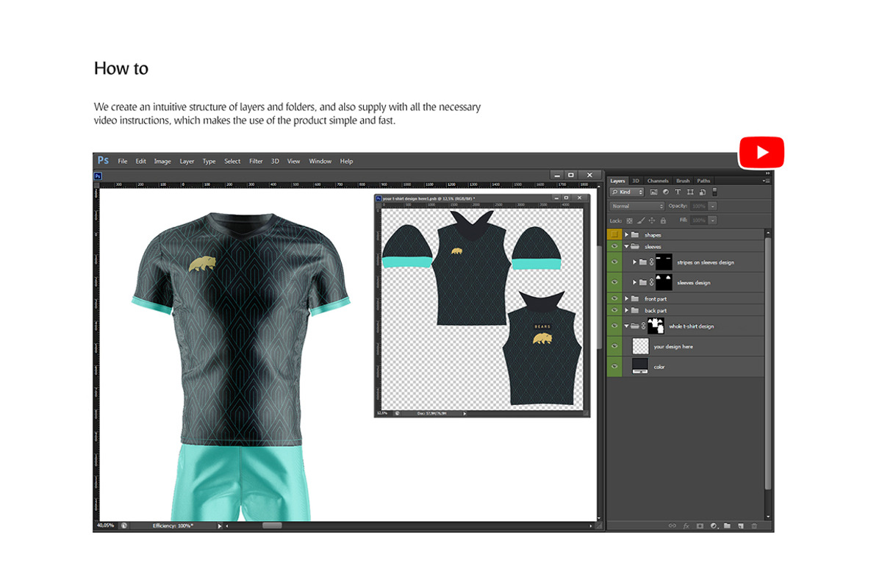882x588 pixels.
Task: Open the Image menu
Action: coord(162,161)
